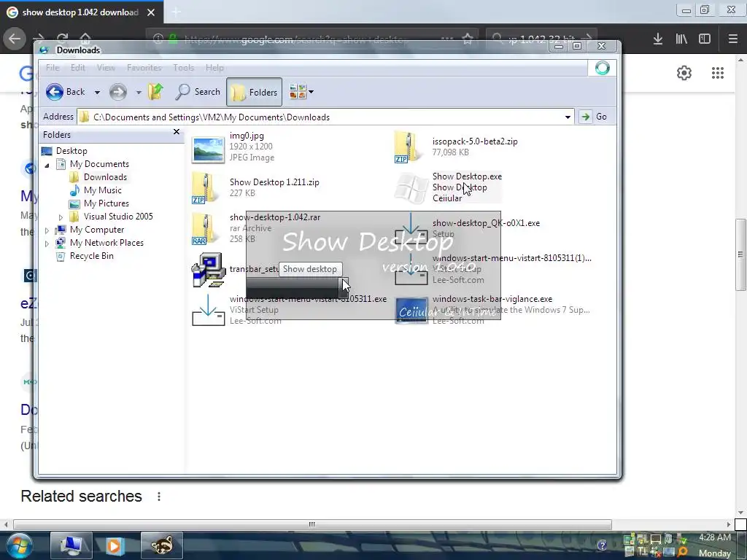
Task: Select the show-desktop_QK-o0X1.exe file name
Action: click(486, 223)
